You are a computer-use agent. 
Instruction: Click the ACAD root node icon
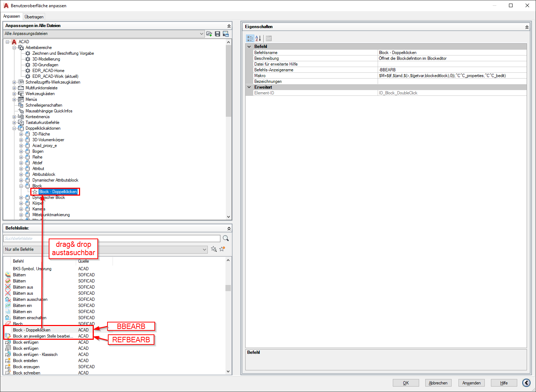tap(14, 42)
